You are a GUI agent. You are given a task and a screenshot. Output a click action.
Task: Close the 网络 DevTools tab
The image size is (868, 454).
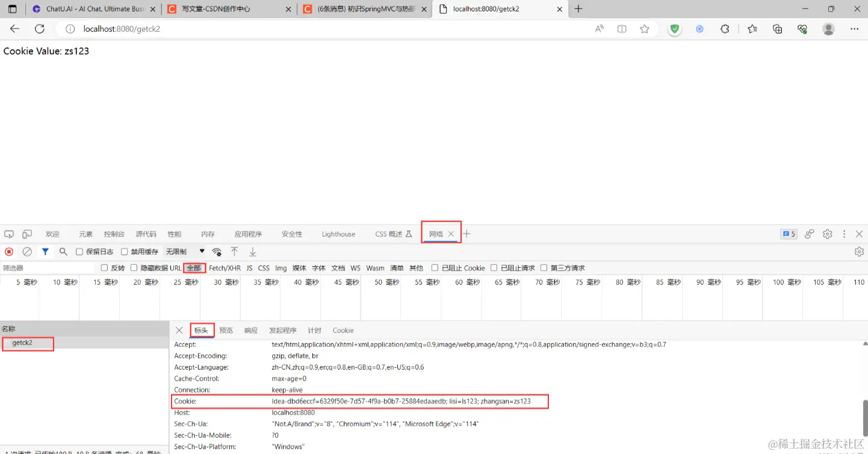[451, 234]
